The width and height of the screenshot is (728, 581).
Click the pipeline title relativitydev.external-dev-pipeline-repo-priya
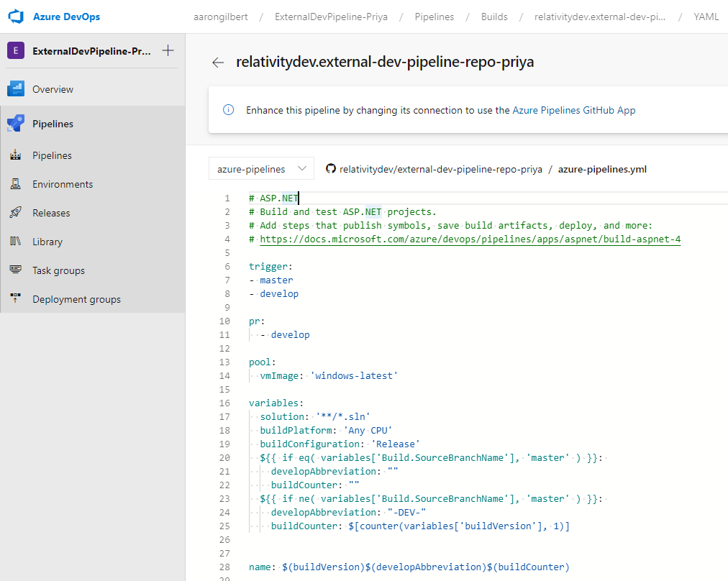385,62
